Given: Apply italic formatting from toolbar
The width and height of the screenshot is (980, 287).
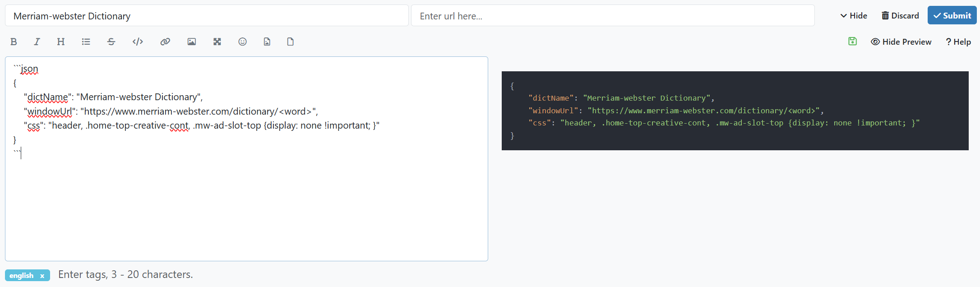Looking at the screenshot, I should (37, 42).
